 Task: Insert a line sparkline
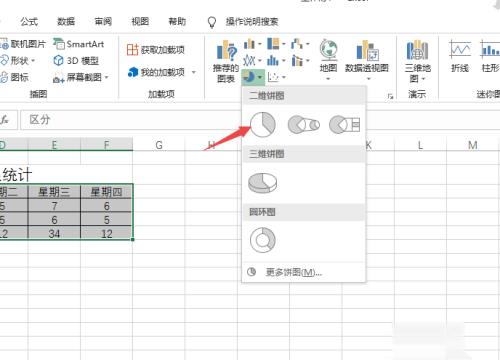(460, 56)
